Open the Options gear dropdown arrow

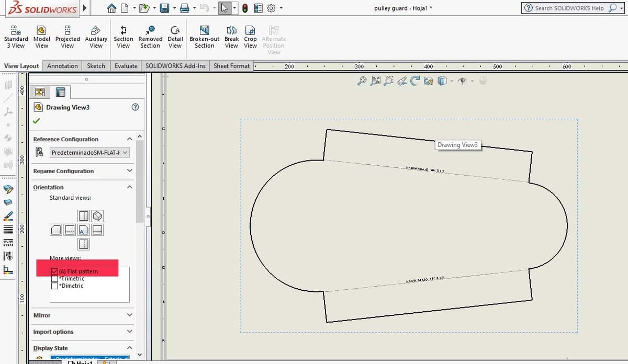tap(281, 8)
